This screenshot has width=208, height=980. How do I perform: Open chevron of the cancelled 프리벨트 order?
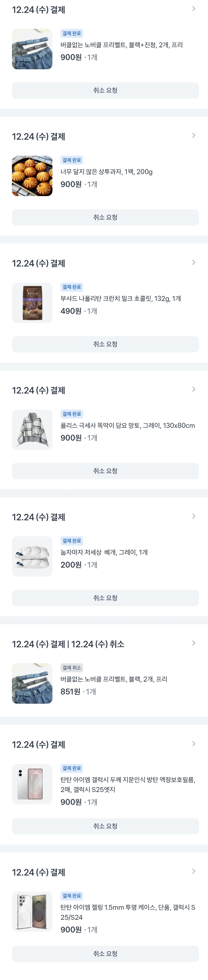pyautogui.click(x=194, y=643)
